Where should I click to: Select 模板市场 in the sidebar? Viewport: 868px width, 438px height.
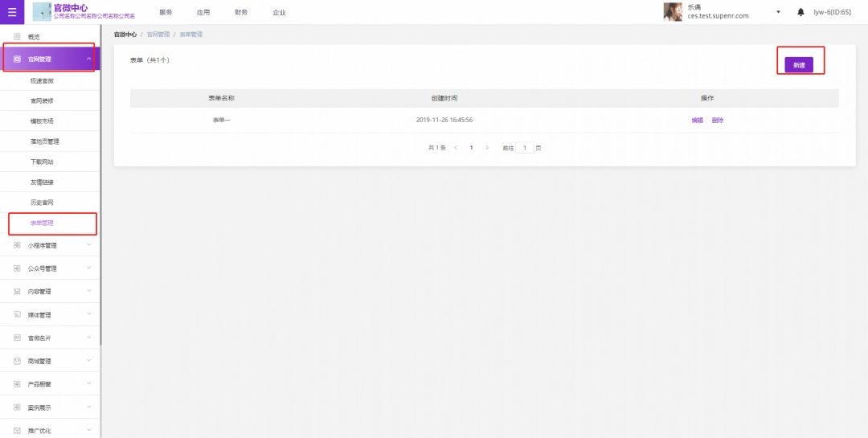(x=42, y=121)
